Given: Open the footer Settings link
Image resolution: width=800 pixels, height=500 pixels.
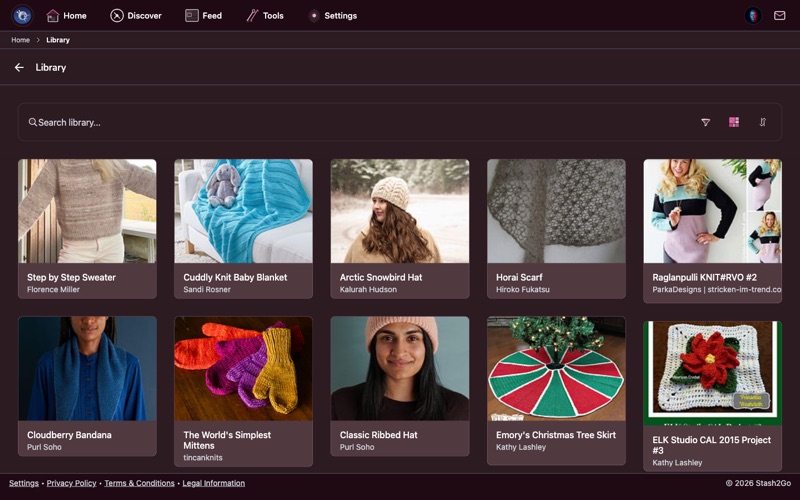Looking at the screenshot, I should (x=23, y=483).
